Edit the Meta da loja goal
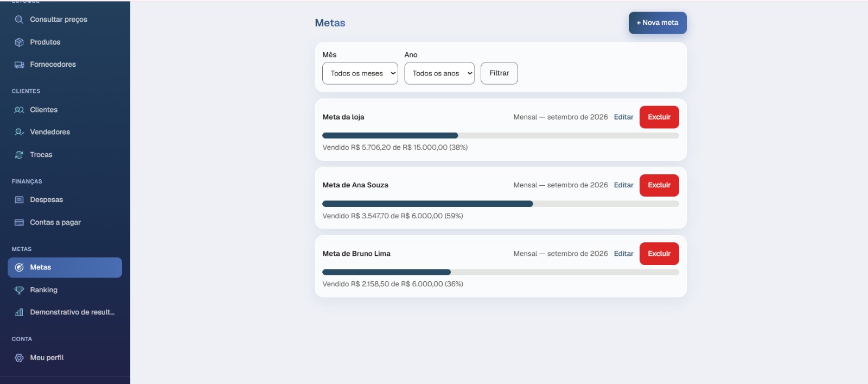This screenshot has width=868, height=384. click(x=623, y=117)
